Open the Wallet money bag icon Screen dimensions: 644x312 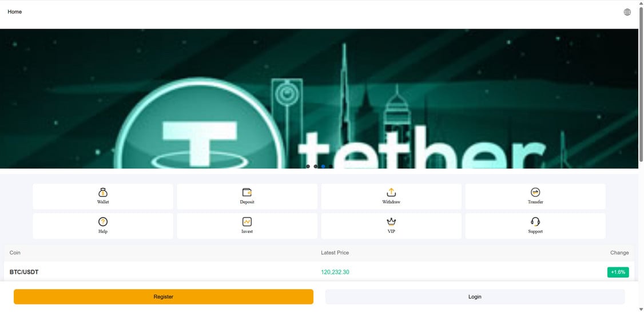pos(103,192)
